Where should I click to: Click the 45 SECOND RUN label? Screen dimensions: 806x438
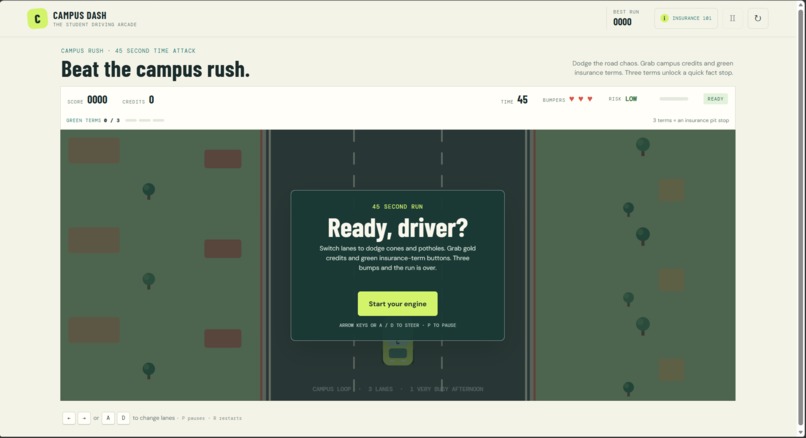tap(397, 207)
